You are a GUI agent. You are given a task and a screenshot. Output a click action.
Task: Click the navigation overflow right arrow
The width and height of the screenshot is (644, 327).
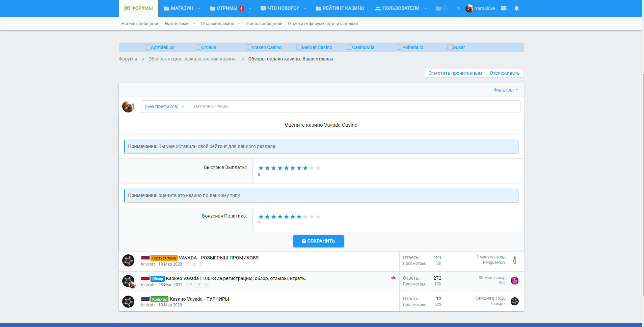(x=458, y=8)
